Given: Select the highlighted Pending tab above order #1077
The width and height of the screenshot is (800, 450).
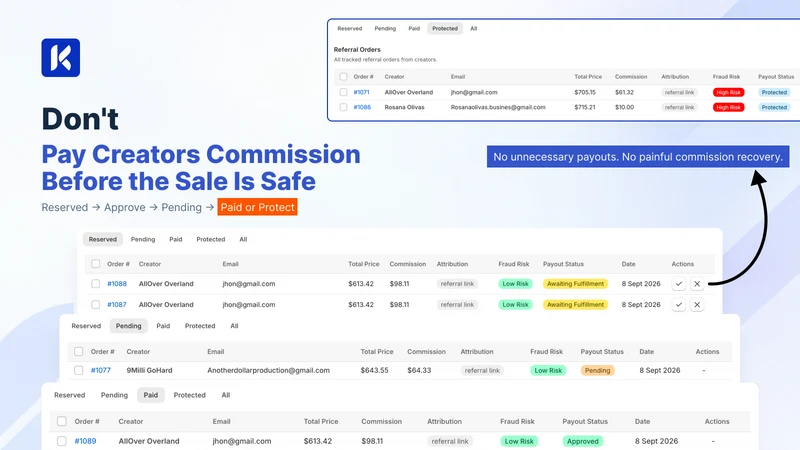Looking at the screenshot, I should pyautogui.click(x=129, y=326).
